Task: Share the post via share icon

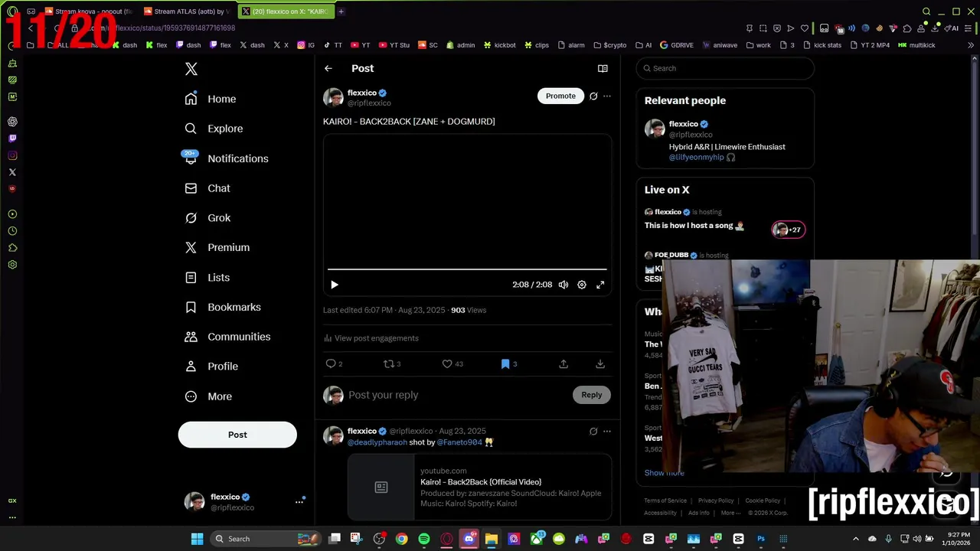Action: point(563,364)
